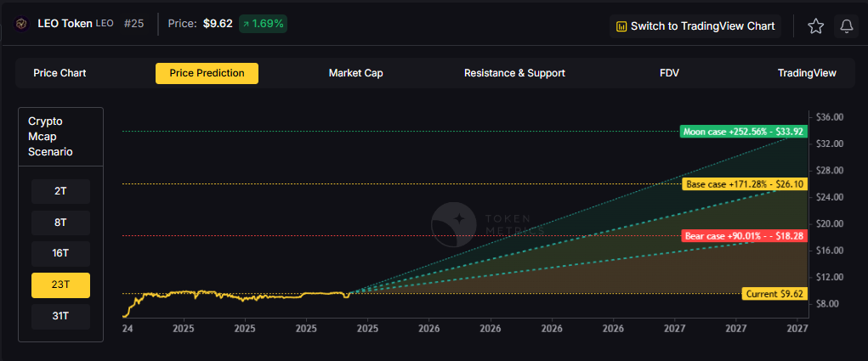This screenshot has height=361, width=868.
Task: Click the Crypto Mcap Scenario heading
Action: pos(50,137)
